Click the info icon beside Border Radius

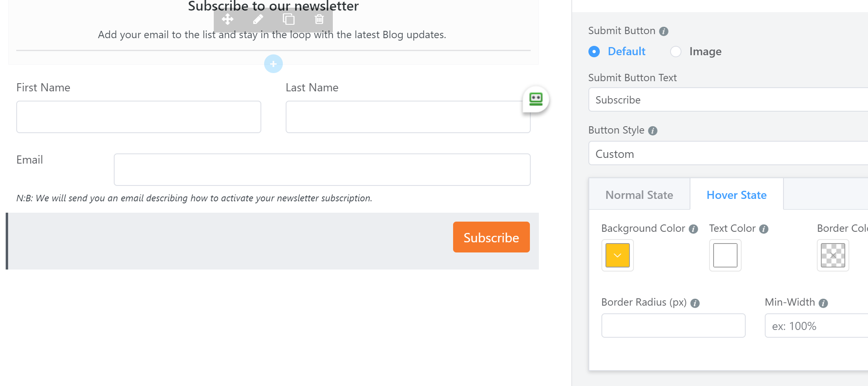tap(695, 303)
